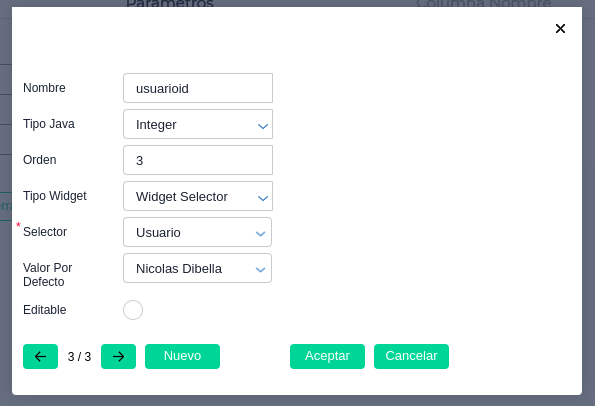Image resolution: width=595 pixels, height=406 pixels.
Task: Close the dialog with the X icon
Action: tap(560, 28)
